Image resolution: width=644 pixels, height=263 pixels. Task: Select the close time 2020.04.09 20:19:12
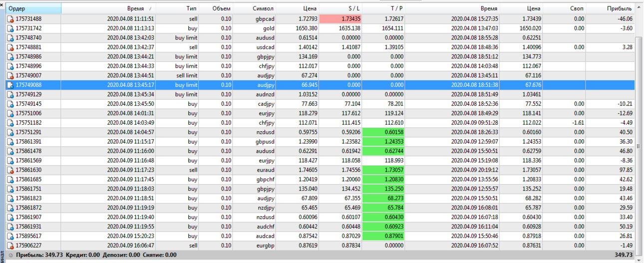pos(474,170)
